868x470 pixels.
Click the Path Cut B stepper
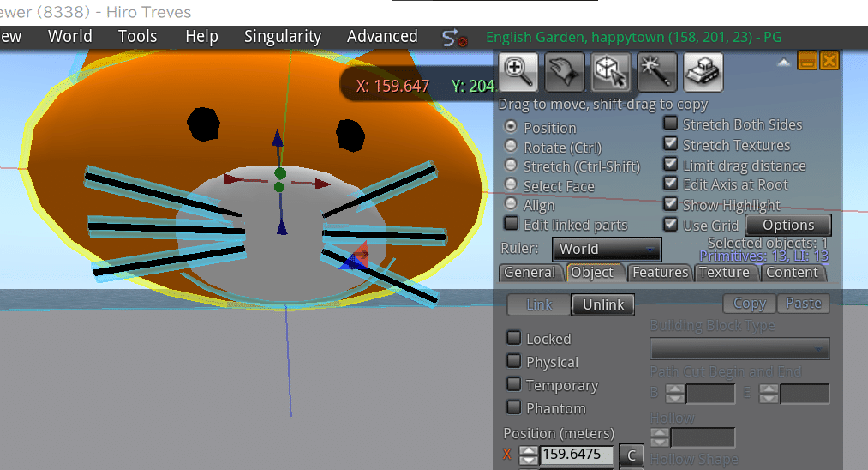pos(675,394)
